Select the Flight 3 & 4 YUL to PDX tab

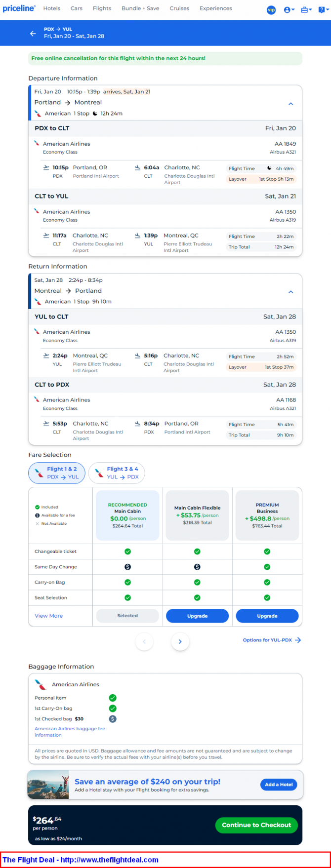[117, 473]
